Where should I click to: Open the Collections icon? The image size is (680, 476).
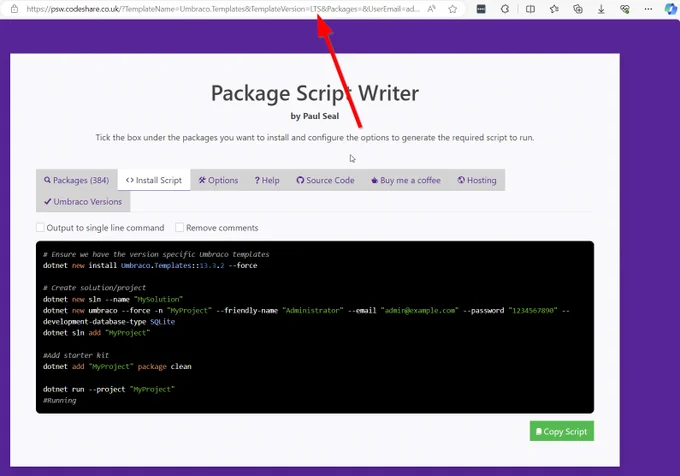578,9
